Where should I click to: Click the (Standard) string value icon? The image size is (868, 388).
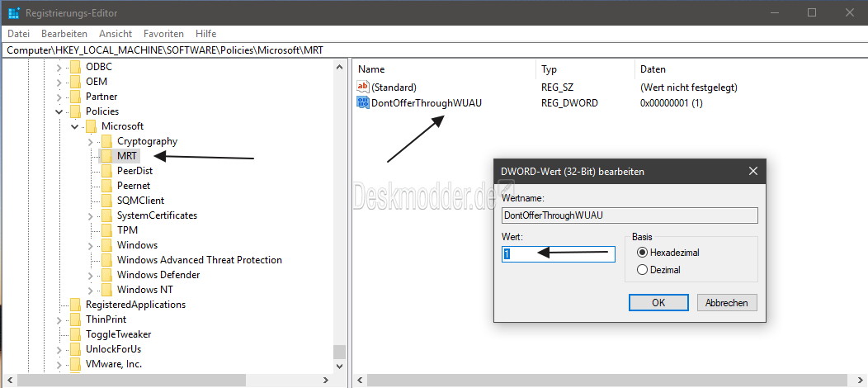(363, 88)
